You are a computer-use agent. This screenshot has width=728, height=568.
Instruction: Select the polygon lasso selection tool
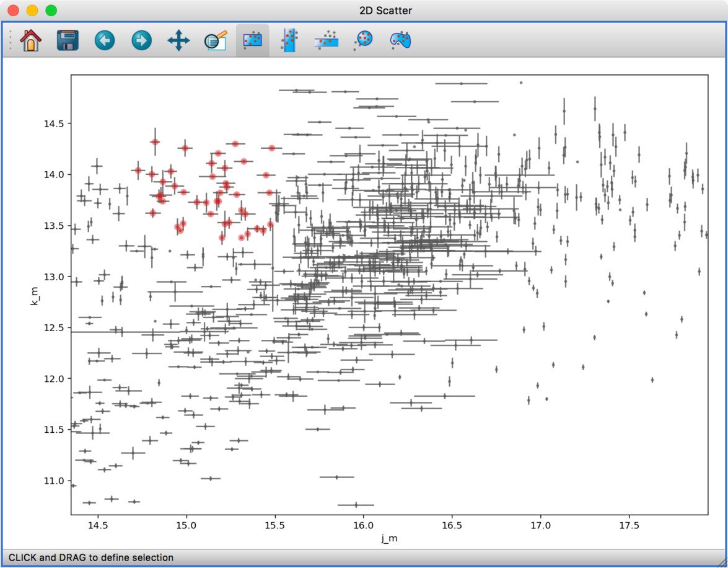pos(400,40)
